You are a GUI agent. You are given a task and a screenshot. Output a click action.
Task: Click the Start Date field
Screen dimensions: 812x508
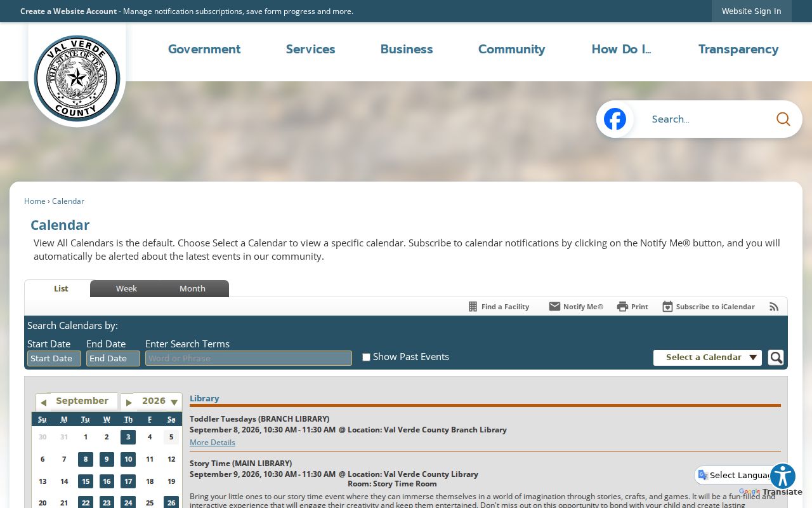tap(54, 358)
